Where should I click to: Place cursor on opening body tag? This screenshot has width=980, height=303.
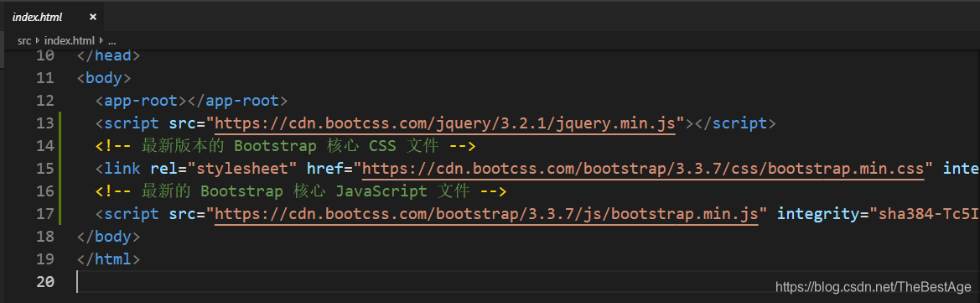(x=104, y=78)
